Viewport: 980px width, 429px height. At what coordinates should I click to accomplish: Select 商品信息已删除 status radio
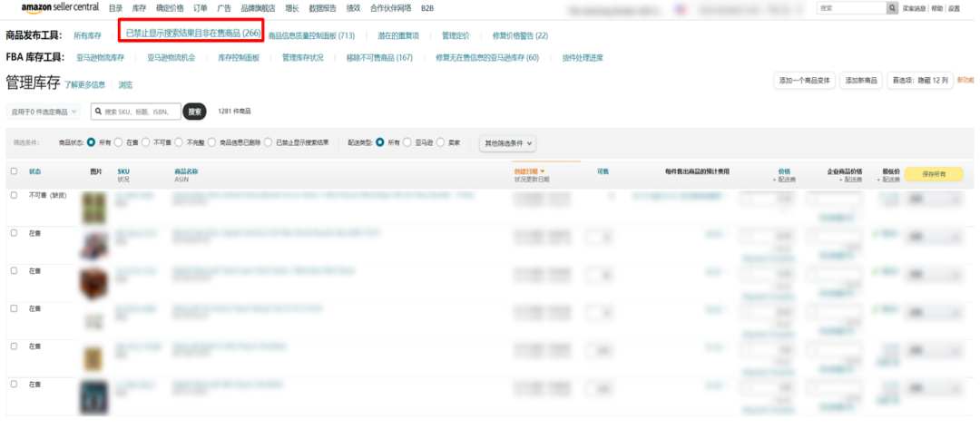point(211,142)
